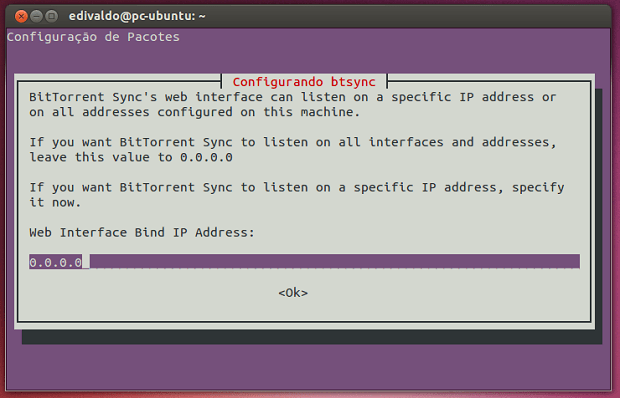
Task: Maximize the terminal window
Action: point(51,16)
